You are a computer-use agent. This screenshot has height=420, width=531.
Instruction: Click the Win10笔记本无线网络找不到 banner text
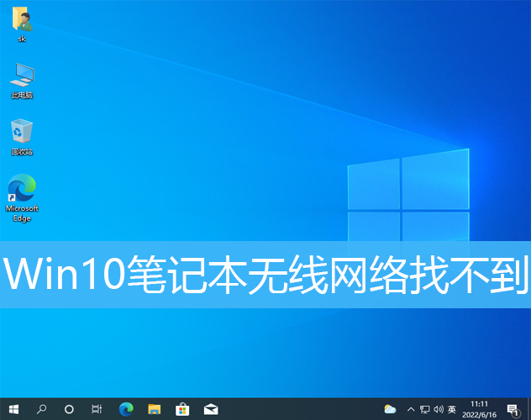coord(265,276)
